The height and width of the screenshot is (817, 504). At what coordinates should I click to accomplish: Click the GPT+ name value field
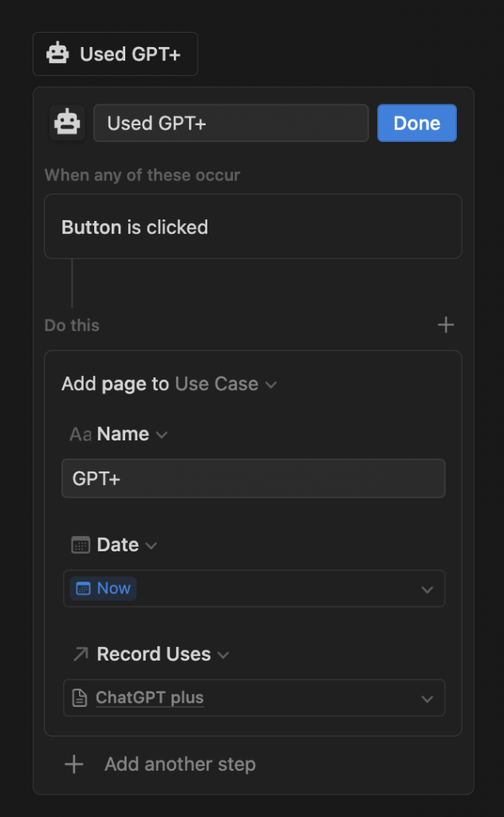click(253, 479)
